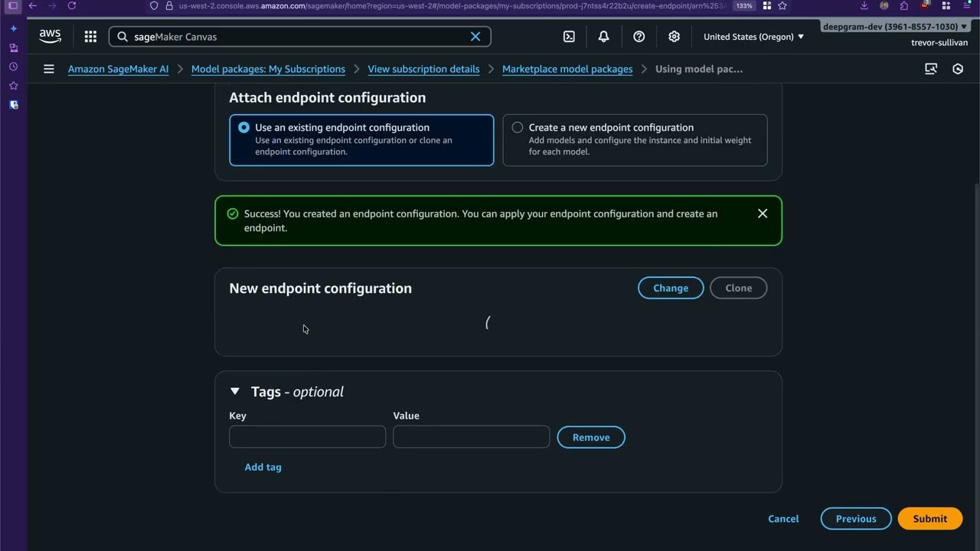Click the 'Attach endpoint configuration' heading
This screenshot has width=980, height=551.
coord(327,97)
